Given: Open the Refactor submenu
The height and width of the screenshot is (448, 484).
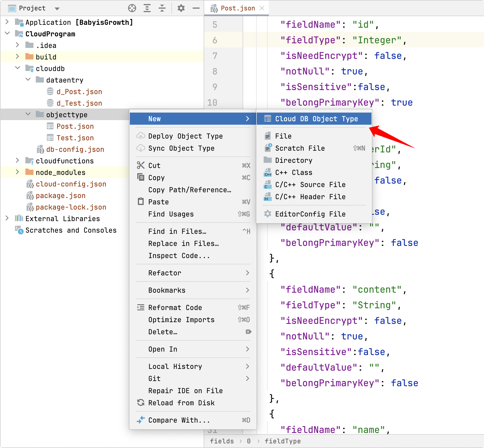Looking at the screenshot, I should pyautogui.click(x=193, y=273).
